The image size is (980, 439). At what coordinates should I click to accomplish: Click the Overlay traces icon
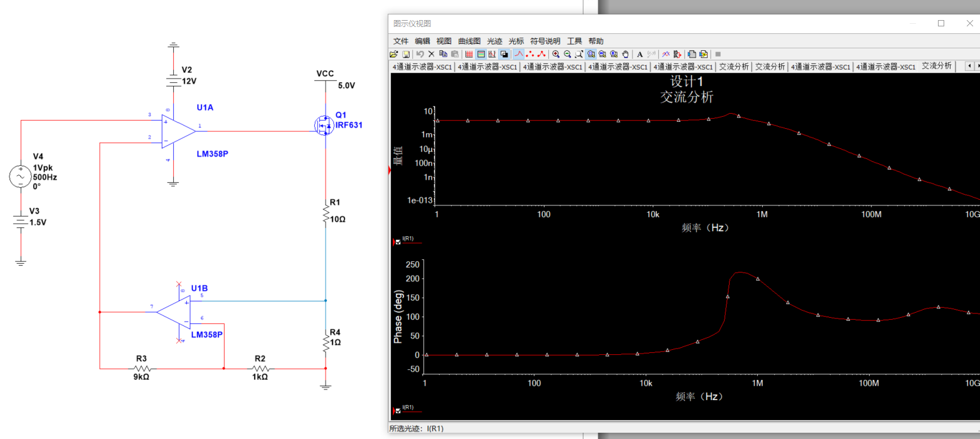point(666,54)
